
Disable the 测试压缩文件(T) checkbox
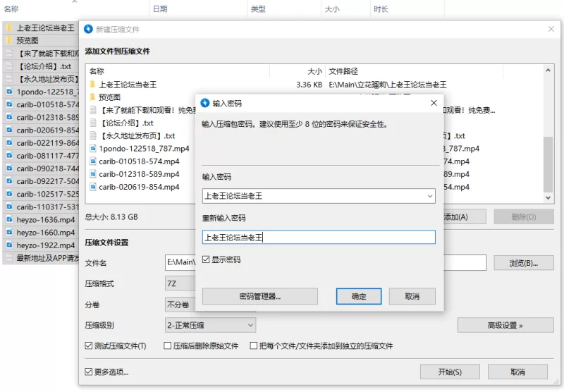(x=89, y=346)
